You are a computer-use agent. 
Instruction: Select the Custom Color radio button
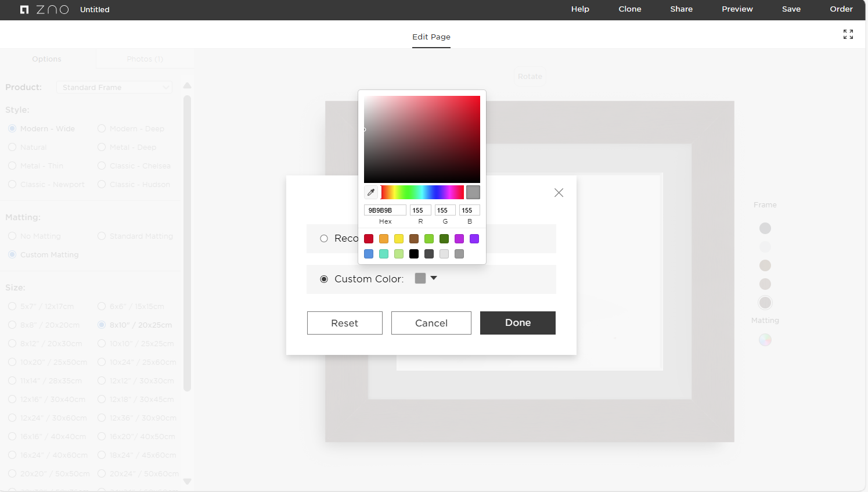[x=324, y=279]
